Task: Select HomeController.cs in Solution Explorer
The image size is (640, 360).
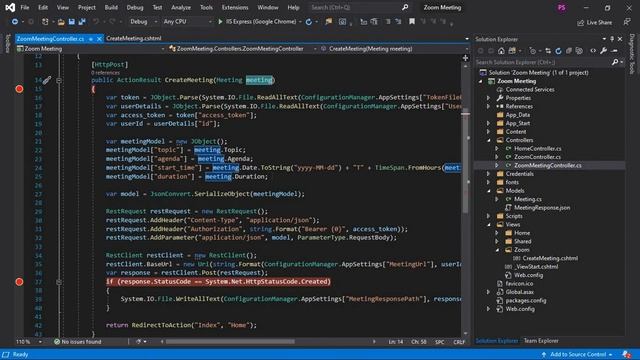Action: click(537, 149)
